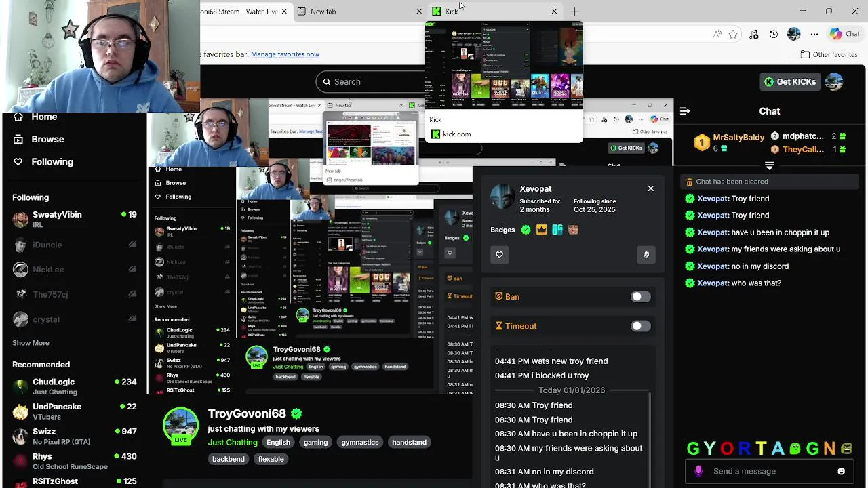Click the Kick search magnifier icon

(327, 81)
